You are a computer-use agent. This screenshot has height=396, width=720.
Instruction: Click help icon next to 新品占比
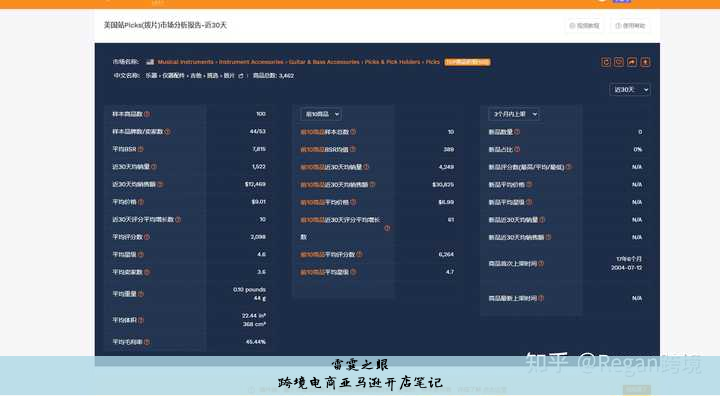pyautogui.click(x=517, y=149)
